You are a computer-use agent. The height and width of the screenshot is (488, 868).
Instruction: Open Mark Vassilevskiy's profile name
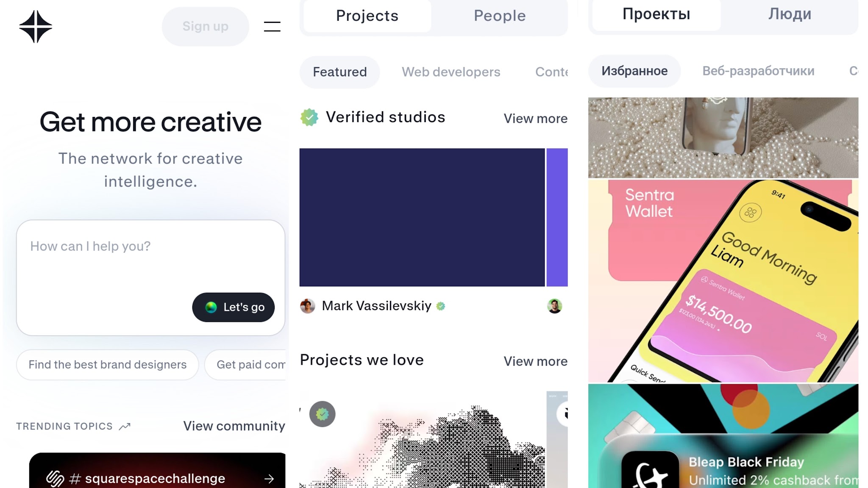pos(376,306)
